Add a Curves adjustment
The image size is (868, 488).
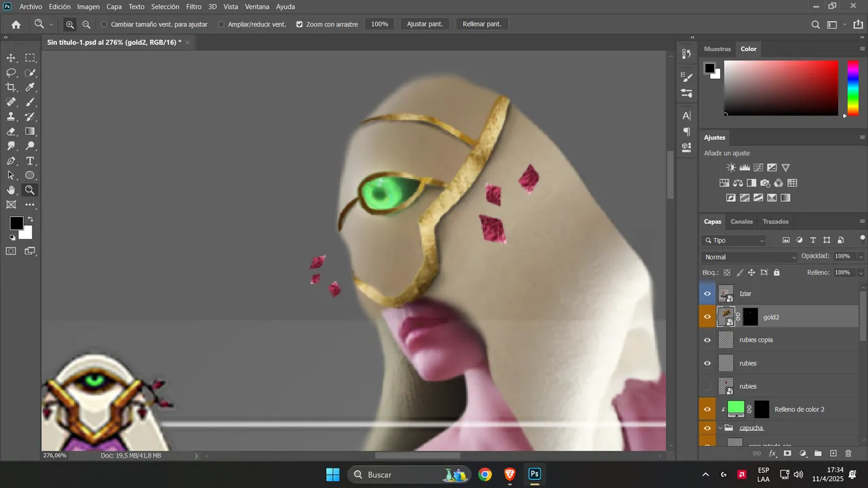tap(758, 167)
